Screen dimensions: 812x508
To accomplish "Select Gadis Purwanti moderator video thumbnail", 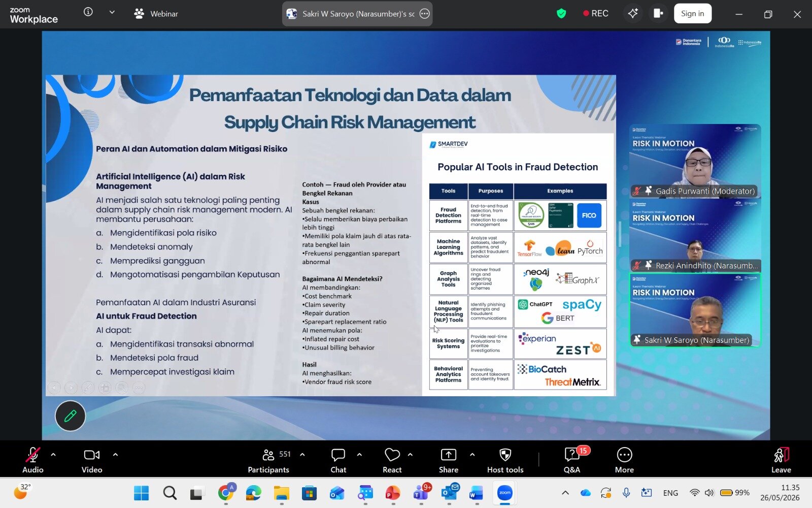I will point(695,161).
